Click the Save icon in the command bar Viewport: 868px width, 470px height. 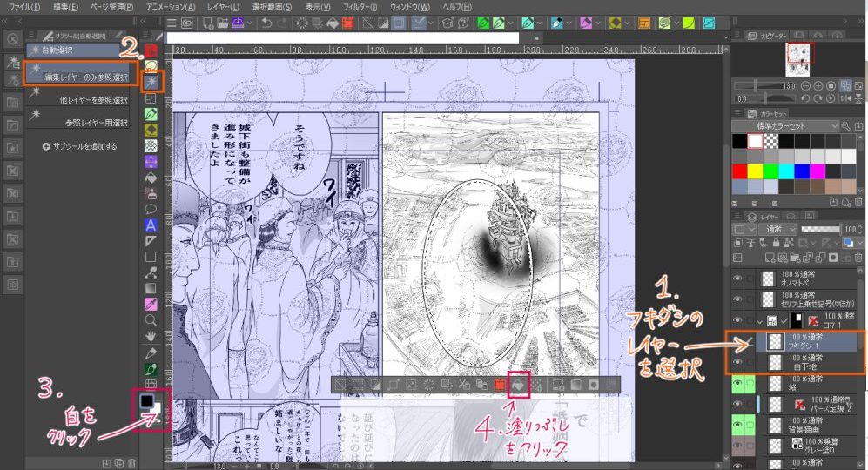[238, 23]
